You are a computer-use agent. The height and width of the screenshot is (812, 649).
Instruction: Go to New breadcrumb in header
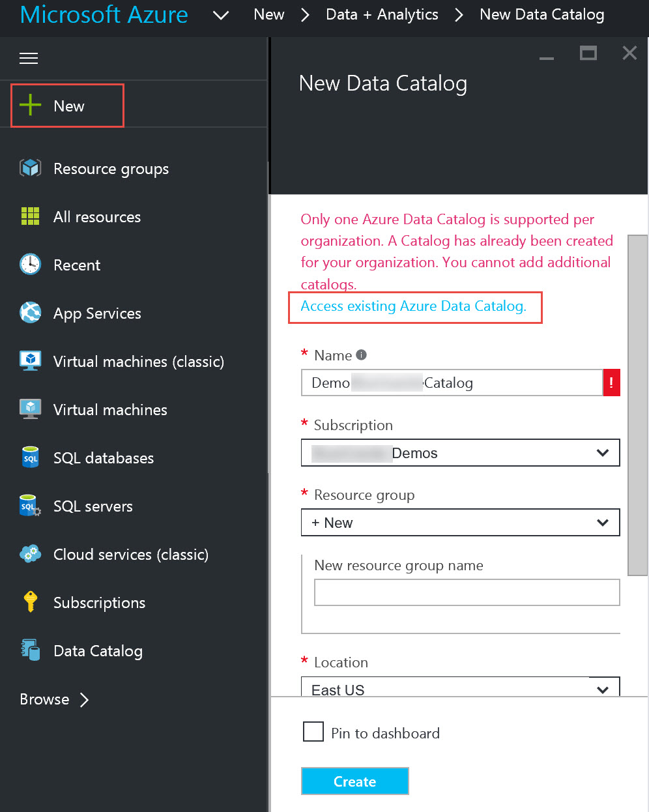[x=269, y=14]
